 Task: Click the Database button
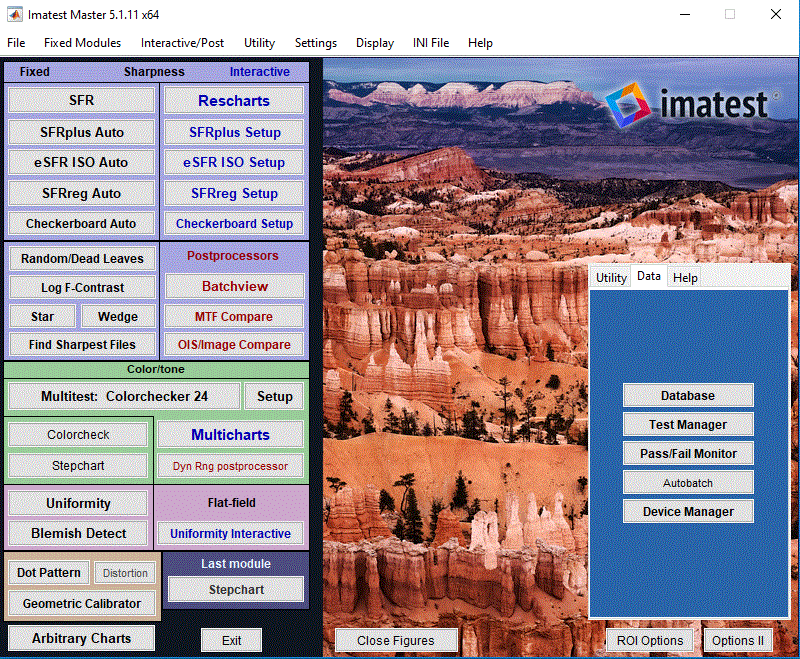(688, 396)
